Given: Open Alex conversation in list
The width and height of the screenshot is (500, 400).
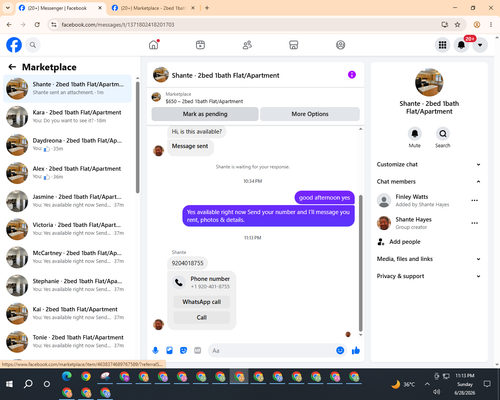Looking at the screenshot, I should [67, 173].
